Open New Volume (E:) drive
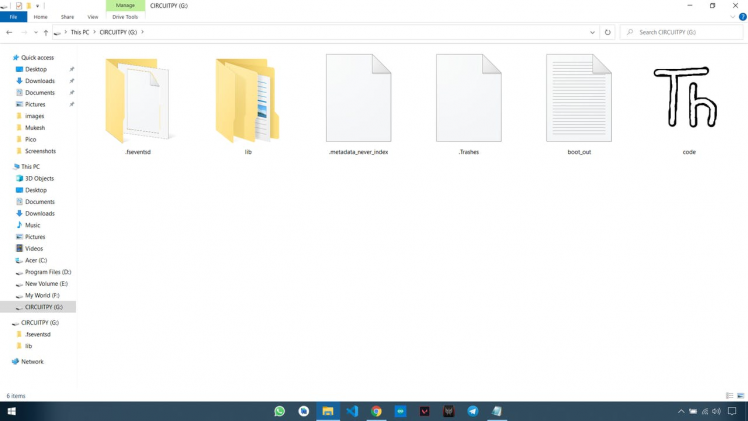Screen dimensions: 748x421 (x=46, y=284)
